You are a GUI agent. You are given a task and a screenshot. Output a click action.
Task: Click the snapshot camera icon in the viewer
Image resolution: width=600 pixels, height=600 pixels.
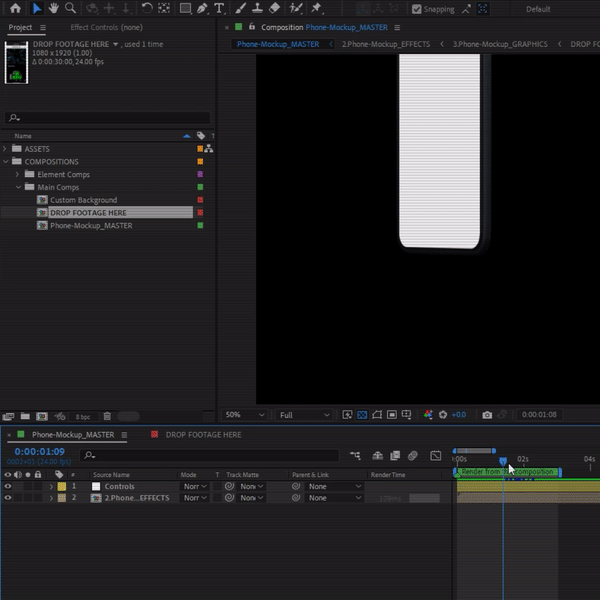click(x=487, y=415)
